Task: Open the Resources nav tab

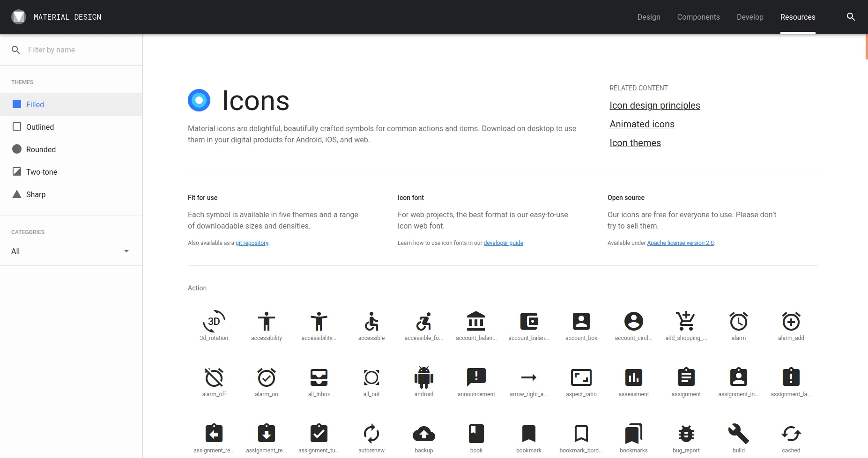Action: [x=798, y=17]
